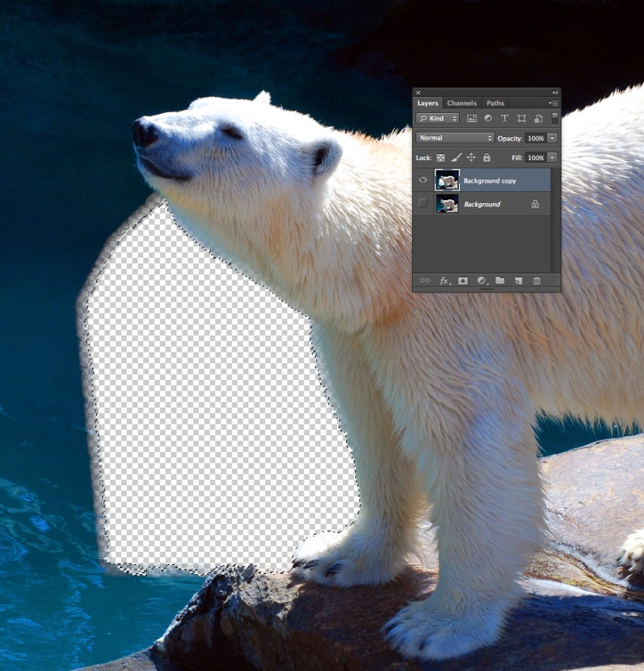Turn layer filtering switch on or off
The image size is (644, 671).
555,118
